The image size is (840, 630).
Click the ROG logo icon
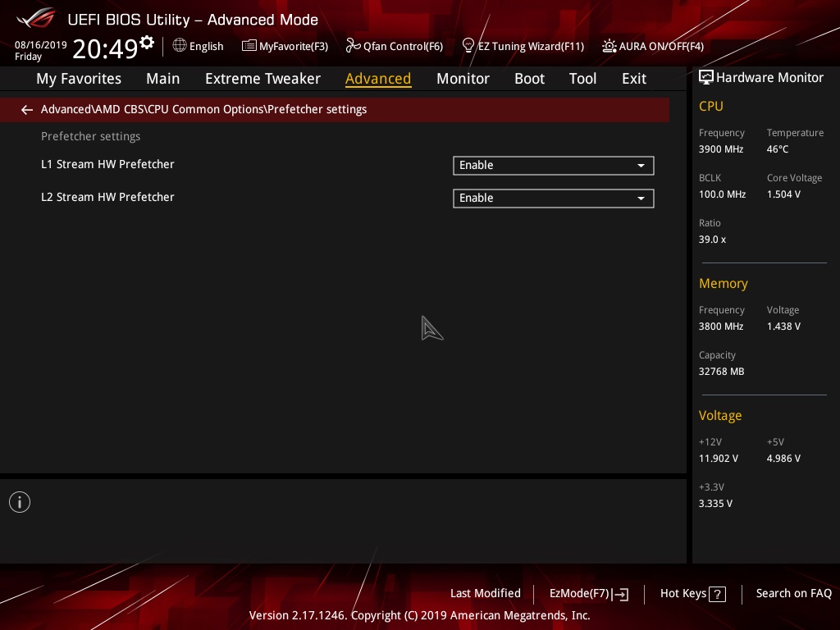tap(36, 18)
